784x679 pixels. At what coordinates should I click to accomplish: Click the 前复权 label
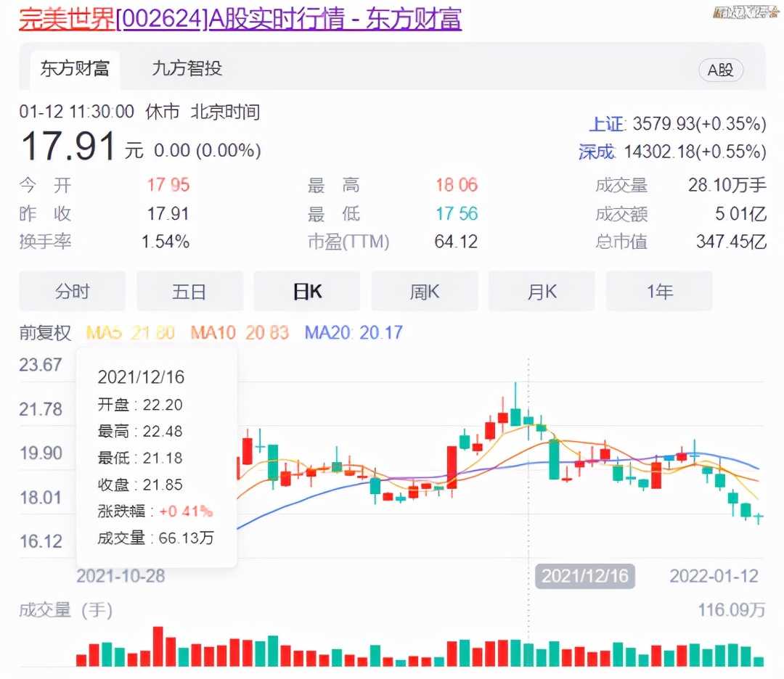(45, 333)
